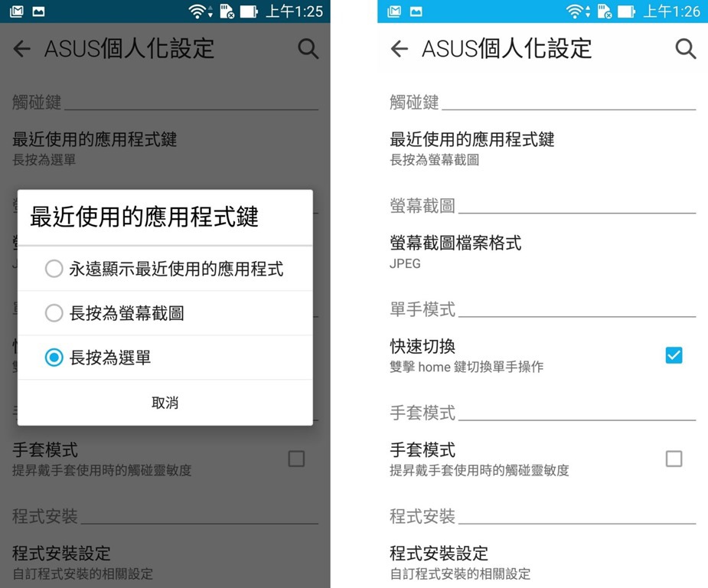Enable 手套模式 checkbox on right screen
This screenshot has width=708, height=588.
pyautogui.click(x=674, y=459)
